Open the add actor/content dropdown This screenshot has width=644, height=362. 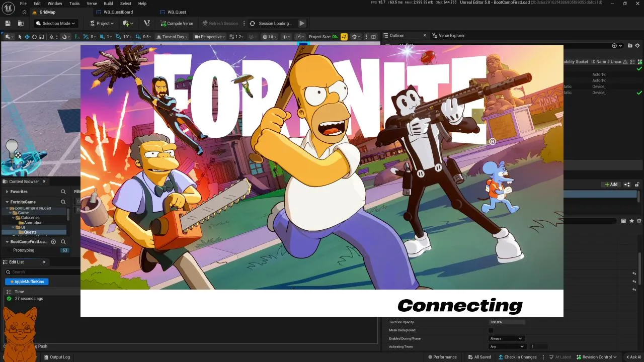tap(128, 23)
